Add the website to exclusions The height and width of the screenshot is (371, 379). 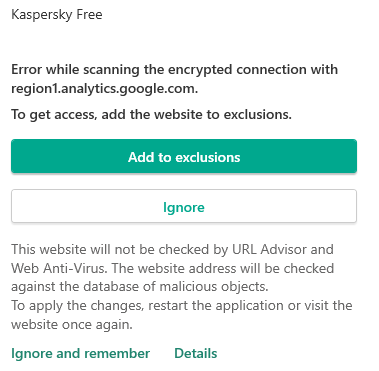click(x=184, y=156)
